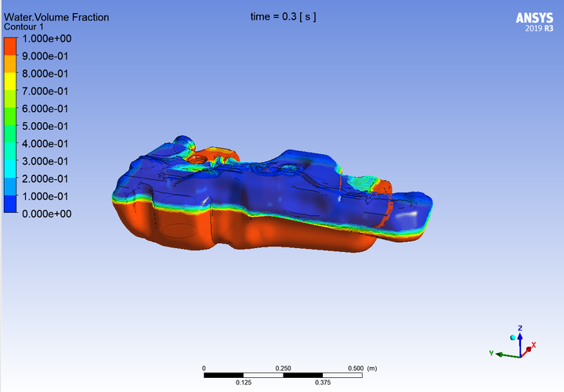This screenshot has width=564, height=392.
Task: Click the 0.375 scale ruler label
Action: coord(323,383)
